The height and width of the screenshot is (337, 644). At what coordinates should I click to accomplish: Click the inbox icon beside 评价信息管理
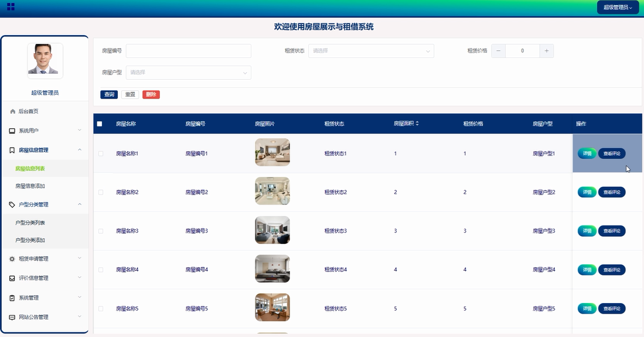pos(12,278)
